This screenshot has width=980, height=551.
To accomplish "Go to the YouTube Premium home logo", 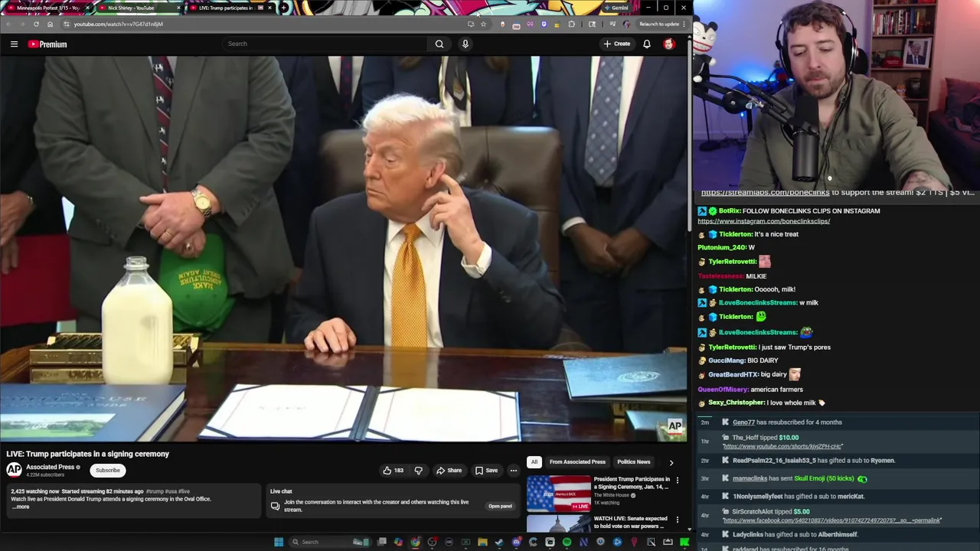I will (x=47, y=44).
